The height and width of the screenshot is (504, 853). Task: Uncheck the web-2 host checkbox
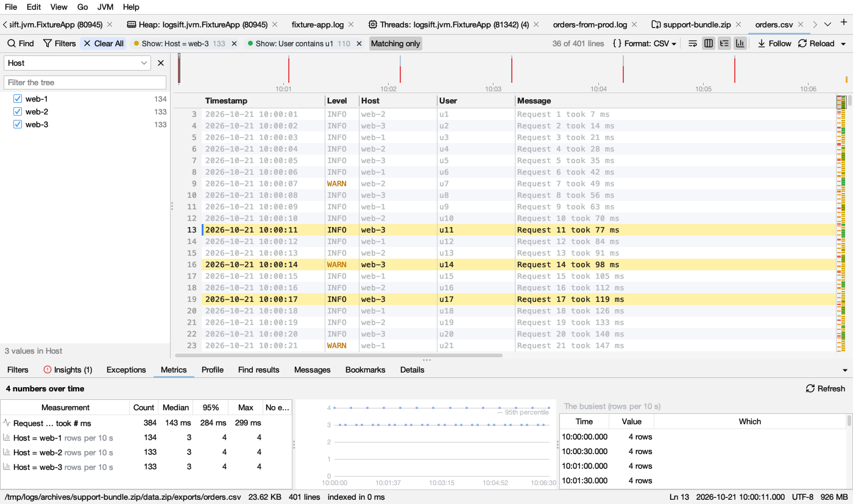click(x=18, y=111)
